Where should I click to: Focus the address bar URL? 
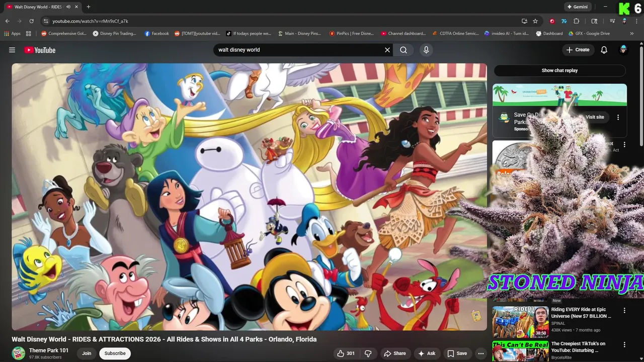[90, 21]
